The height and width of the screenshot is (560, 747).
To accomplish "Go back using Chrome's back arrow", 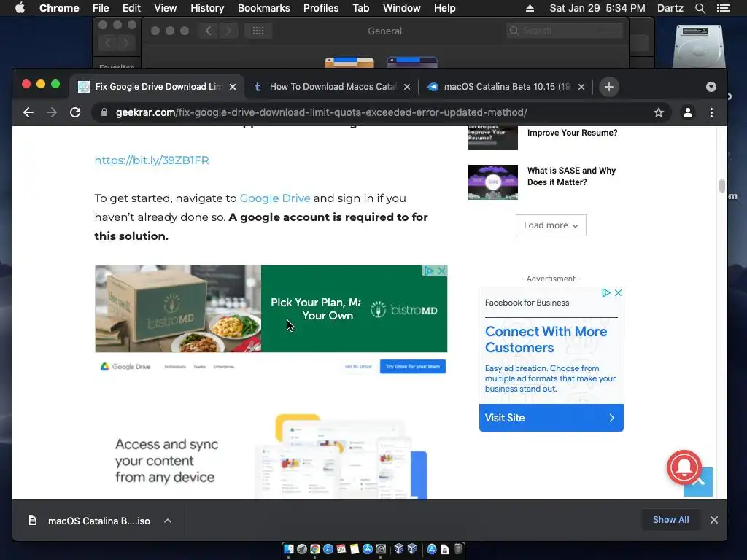I will pyautogui.click(x=28, y=112).
